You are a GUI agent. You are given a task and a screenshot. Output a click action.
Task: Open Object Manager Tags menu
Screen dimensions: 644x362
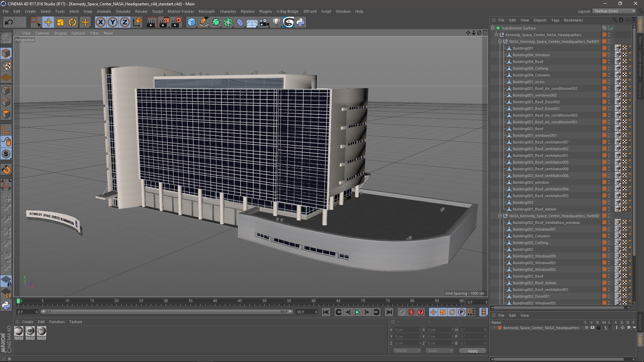click(x=555, y=20)
